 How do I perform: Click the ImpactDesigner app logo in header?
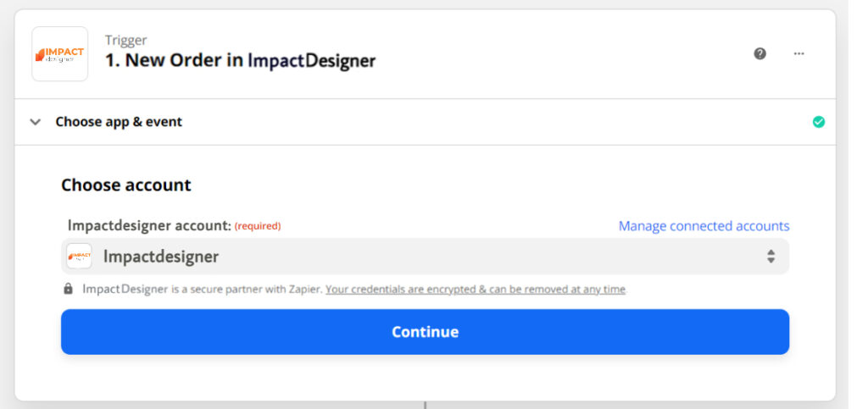tap(59, 54)
